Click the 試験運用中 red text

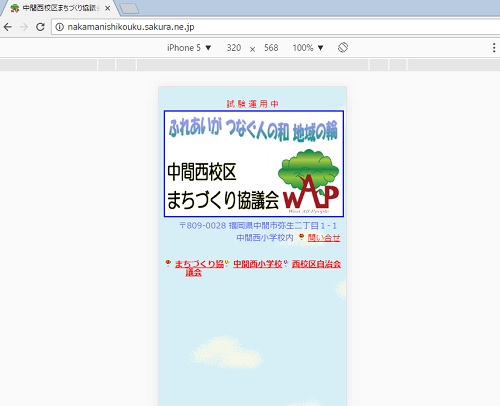[252, 104]
